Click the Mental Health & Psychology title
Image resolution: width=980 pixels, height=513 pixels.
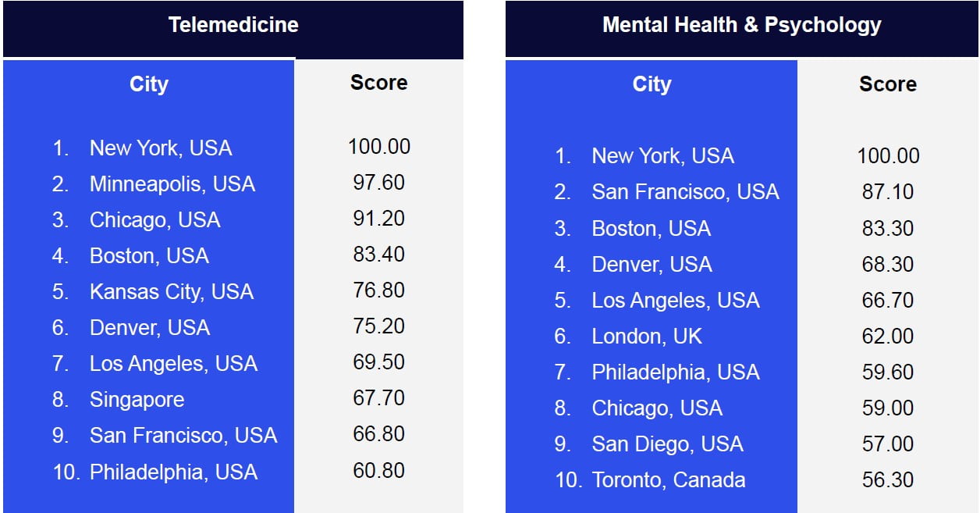coord(741,25)
